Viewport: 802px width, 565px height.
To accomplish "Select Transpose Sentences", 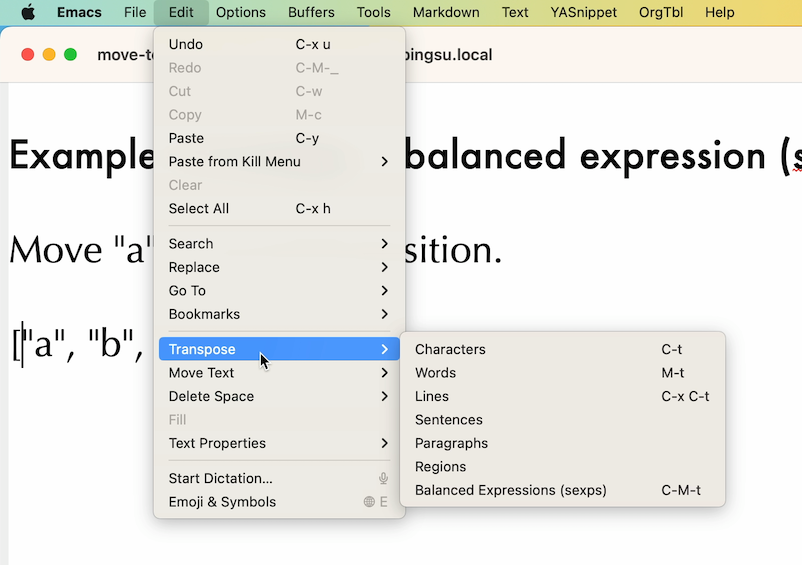I will (563, 420).
